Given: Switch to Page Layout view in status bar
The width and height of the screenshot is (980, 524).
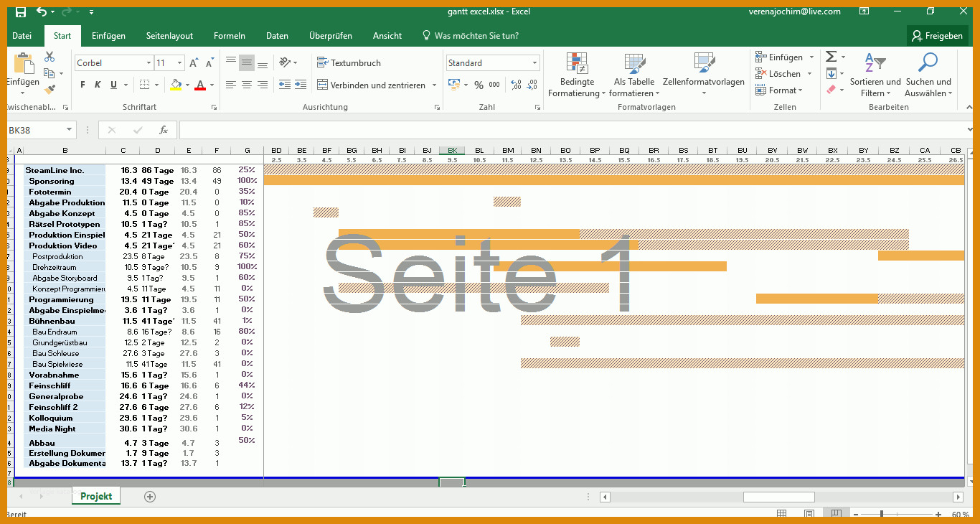Looking at the screenshot, I should tap(809, 514).
